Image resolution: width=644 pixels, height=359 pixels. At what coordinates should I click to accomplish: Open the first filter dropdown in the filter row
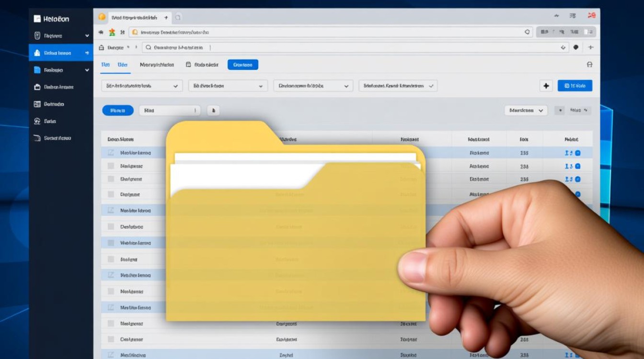[141, 86]
